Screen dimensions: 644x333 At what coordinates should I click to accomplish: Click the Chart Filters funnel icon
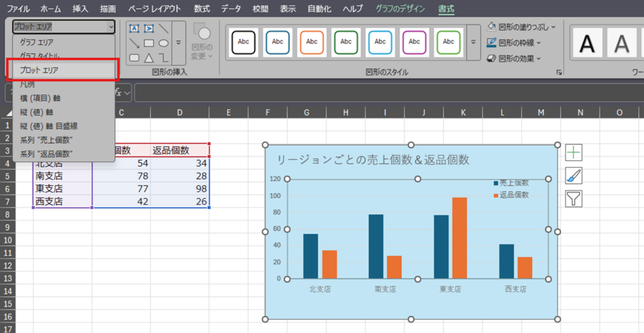[x=574, y=199]
